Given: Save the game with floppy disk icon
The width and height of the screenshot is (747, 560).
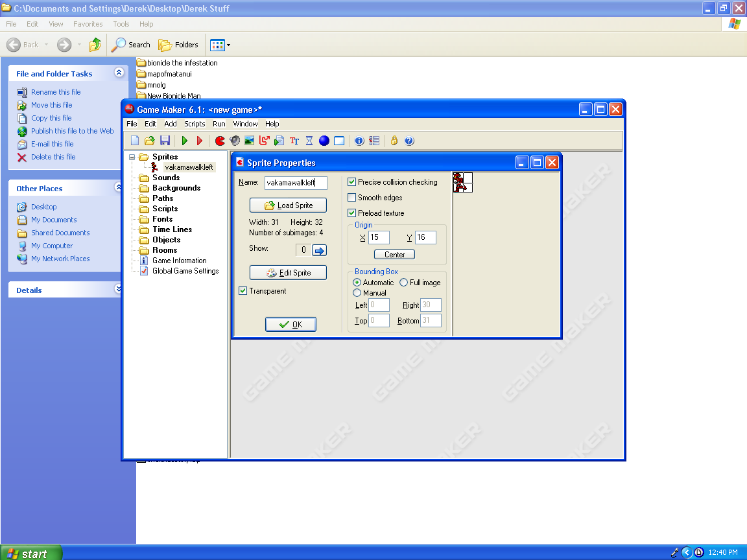Looking at the screenshot, I should coord(165,141).
